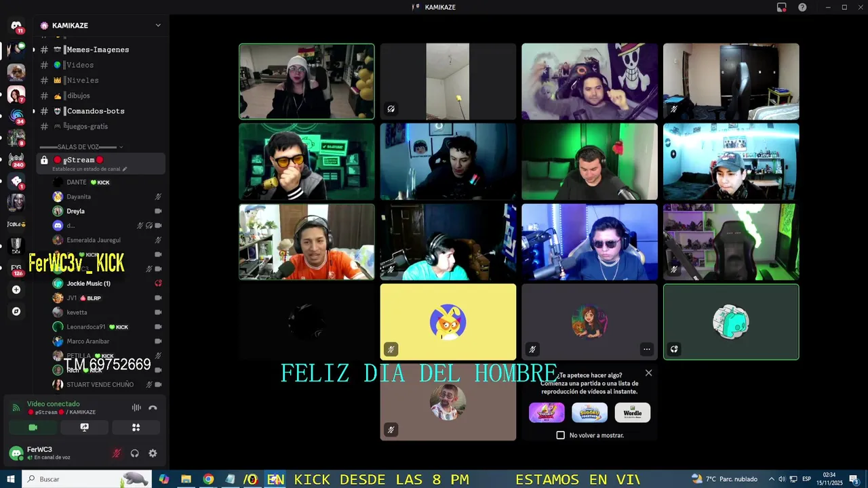Select the Stream voice channel

coord(100,163)
